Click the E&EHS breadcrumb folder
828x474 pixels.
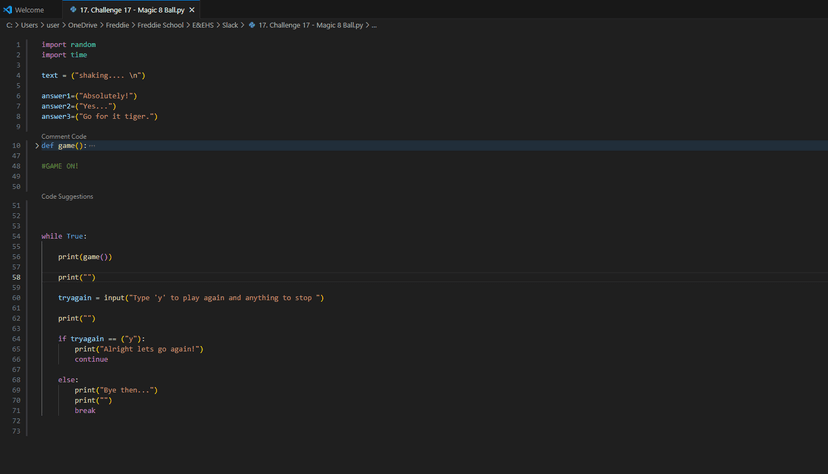(202, 25)
